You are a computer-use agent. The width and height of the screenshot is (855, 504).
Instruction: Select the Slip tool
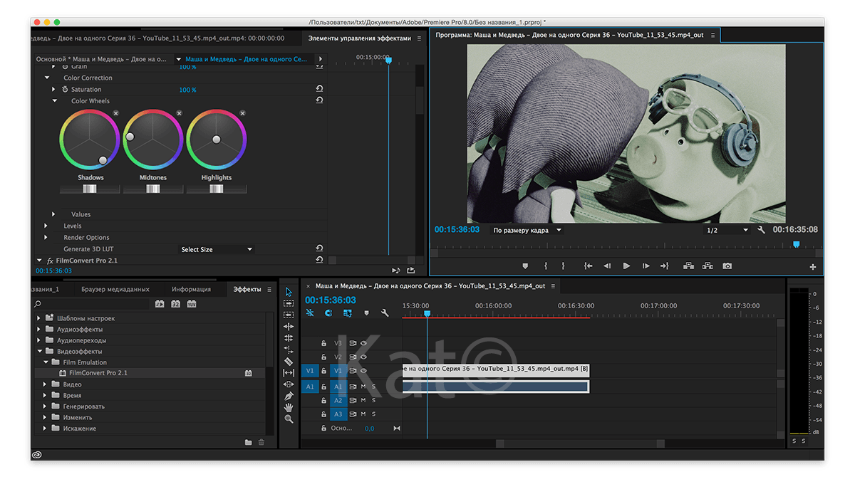tap(289, 372)
